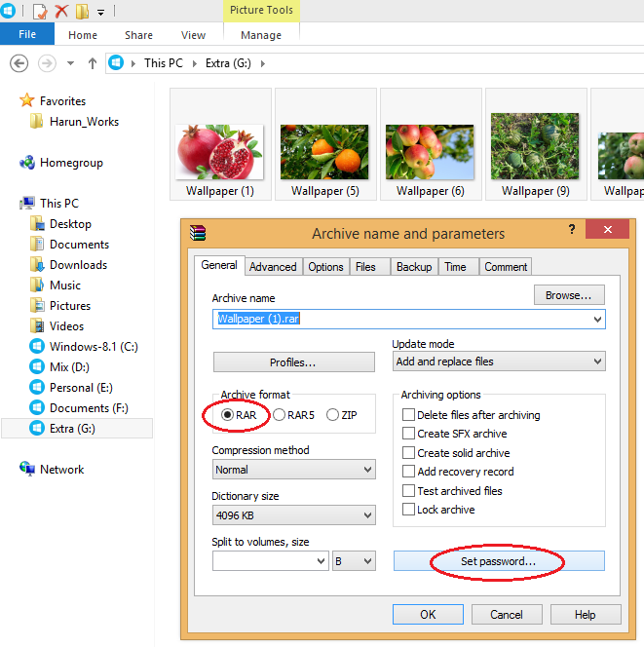Switch to the Options tab
Viewport: 644px width, 647px height.
point(326,267)
